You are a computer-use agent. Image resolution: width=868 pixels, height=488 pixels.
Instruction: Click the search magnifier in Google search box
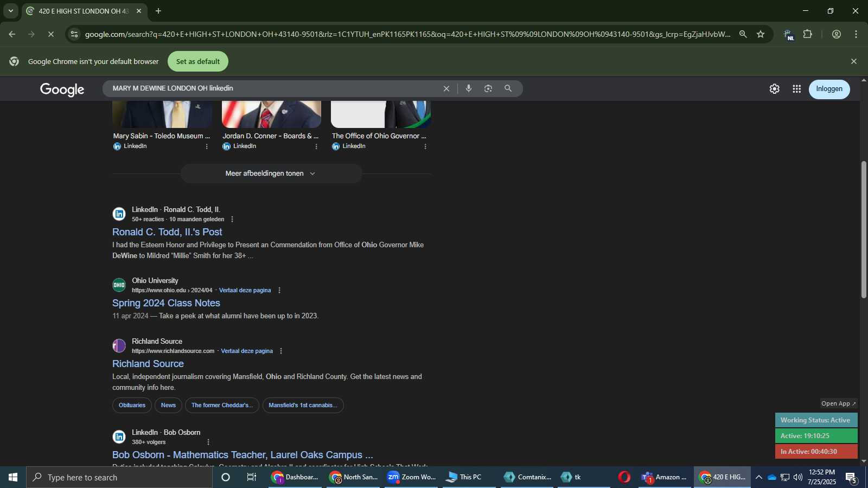(508, 88)
